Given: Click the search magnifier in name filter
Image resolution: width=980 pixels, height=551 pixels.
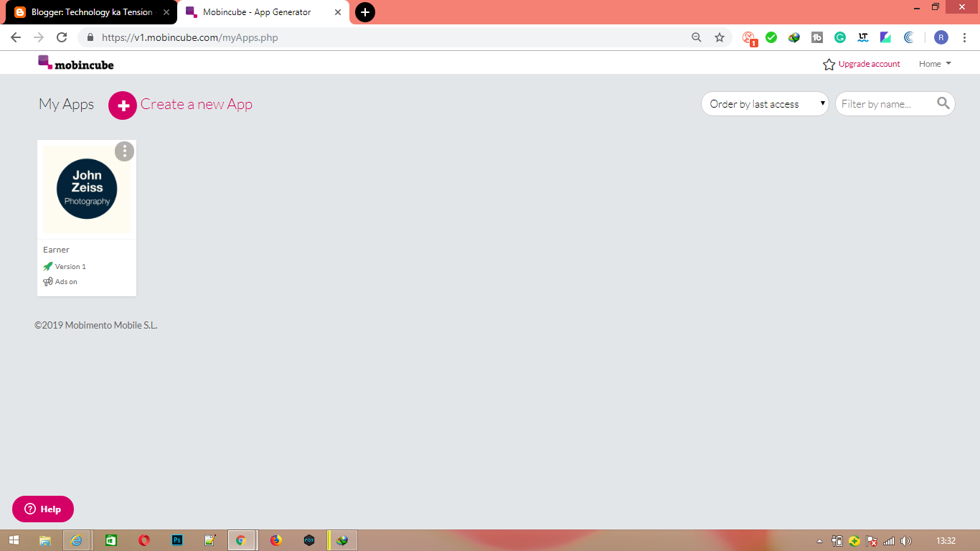Looking at the screenshot, I should 943,103.
